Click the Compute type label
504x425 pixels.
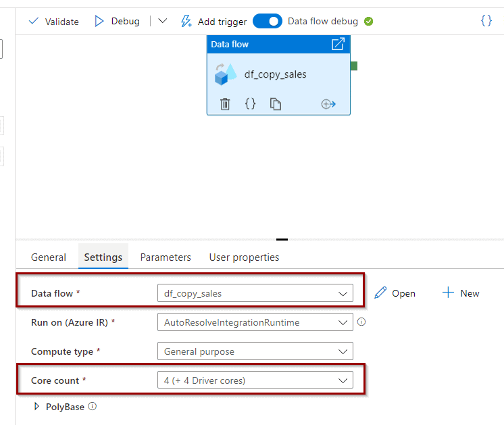coord(62,352)
